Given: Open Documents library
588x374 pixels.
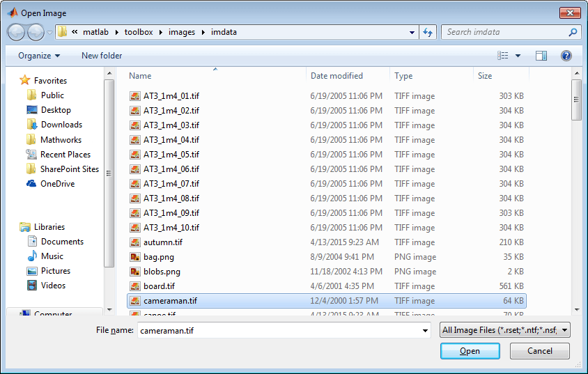Looking at the screenshot, I should (x=56, y=242).
